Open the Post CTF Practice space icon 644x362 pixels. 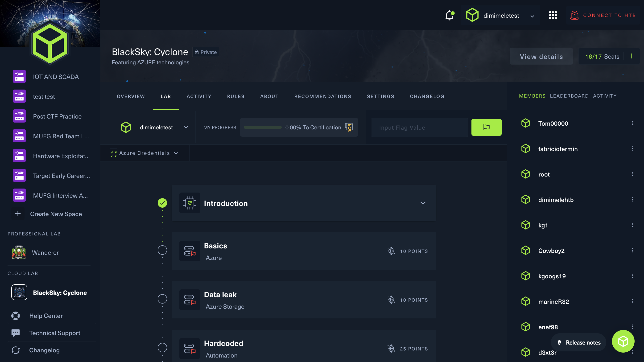pos(19,116)
